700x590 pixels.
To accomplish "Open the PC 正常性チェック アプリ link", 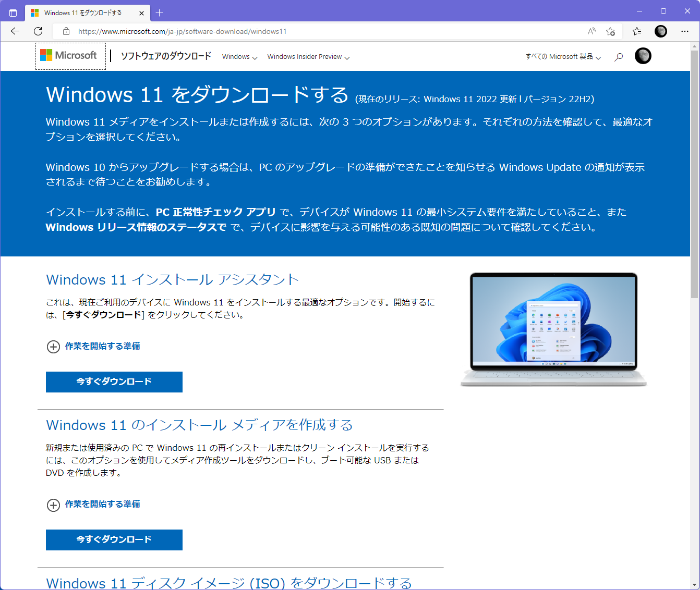I will (215, 212).
